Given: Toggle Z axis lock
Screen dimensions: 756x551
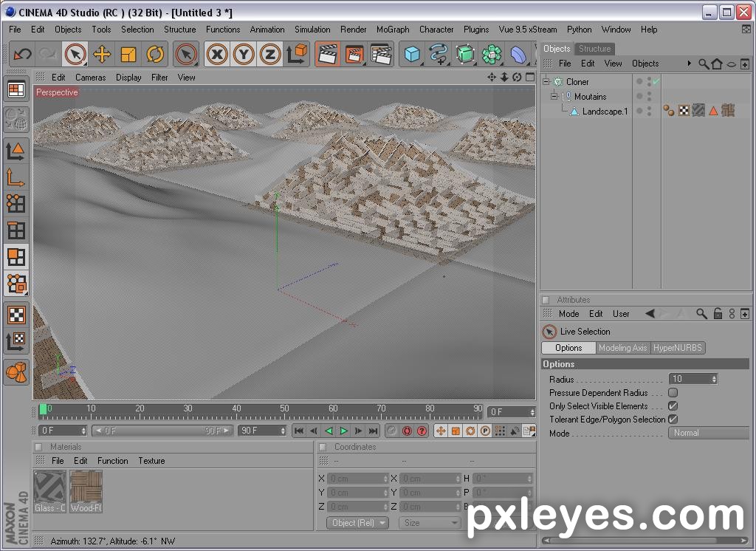Looking at the screenshot, I should tap(270, 54).
